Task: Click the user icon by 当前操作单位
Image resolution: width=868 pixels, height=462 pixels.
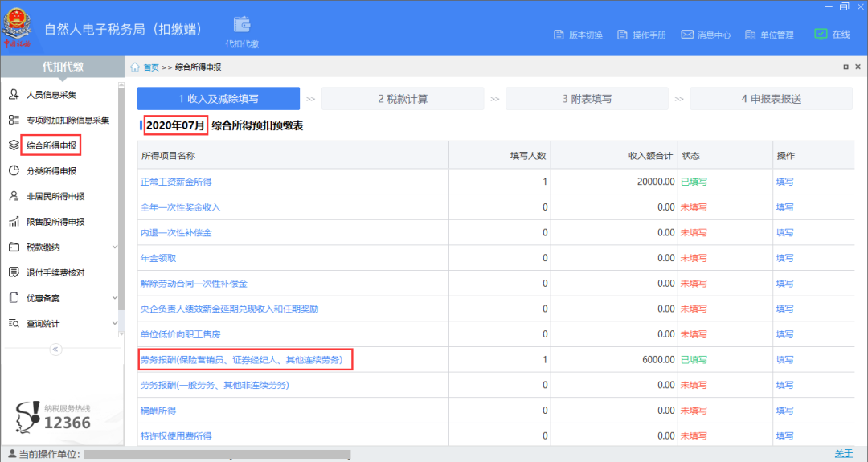Action: click(13, 454)
